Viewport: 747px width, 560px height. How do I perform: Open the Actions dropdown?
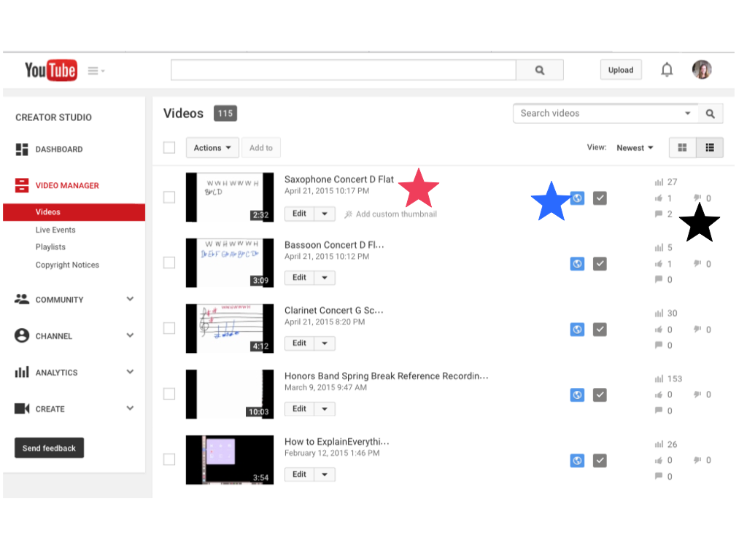(212, 147)
